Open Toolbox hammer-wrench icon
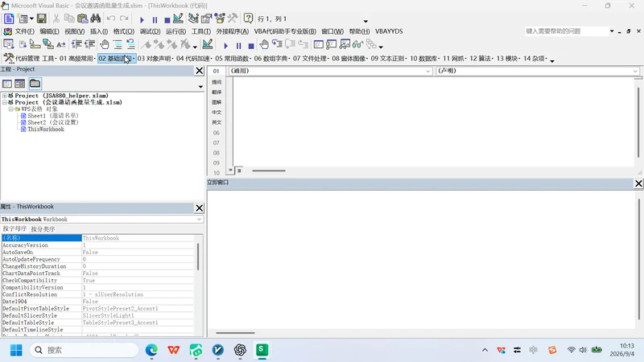 coord(233,19)
